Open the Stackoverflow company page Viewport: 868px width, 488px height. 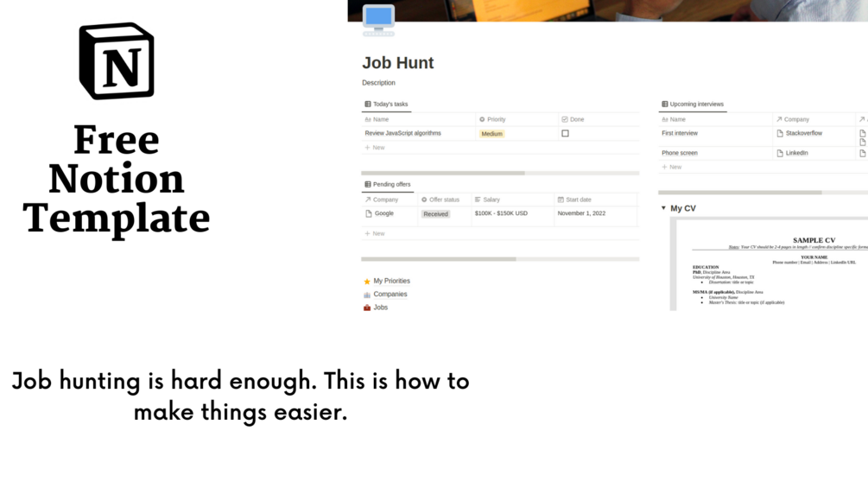pos(804,133)
